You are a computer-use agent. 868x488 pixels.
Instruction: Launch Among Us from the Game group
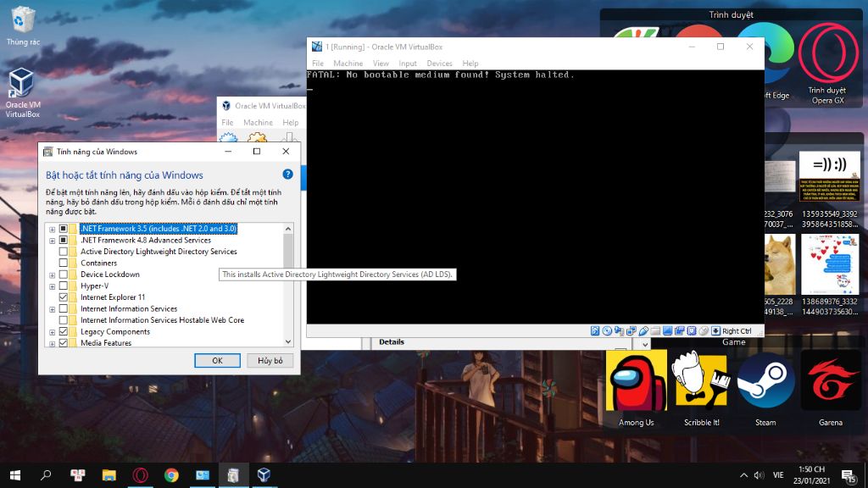tap(636, 388)
